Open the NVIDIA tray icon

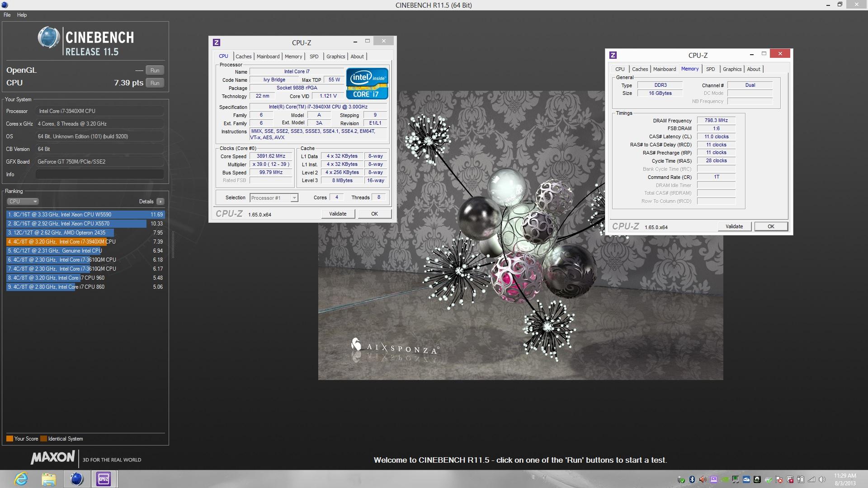(725, 479)
